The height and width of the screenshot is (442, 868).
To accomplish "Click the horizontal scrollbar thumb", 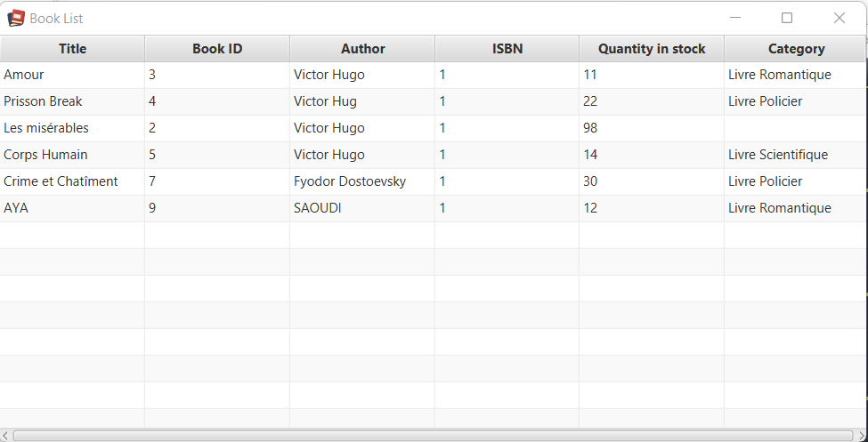I will pyautogui.click(x=433, y=436).
